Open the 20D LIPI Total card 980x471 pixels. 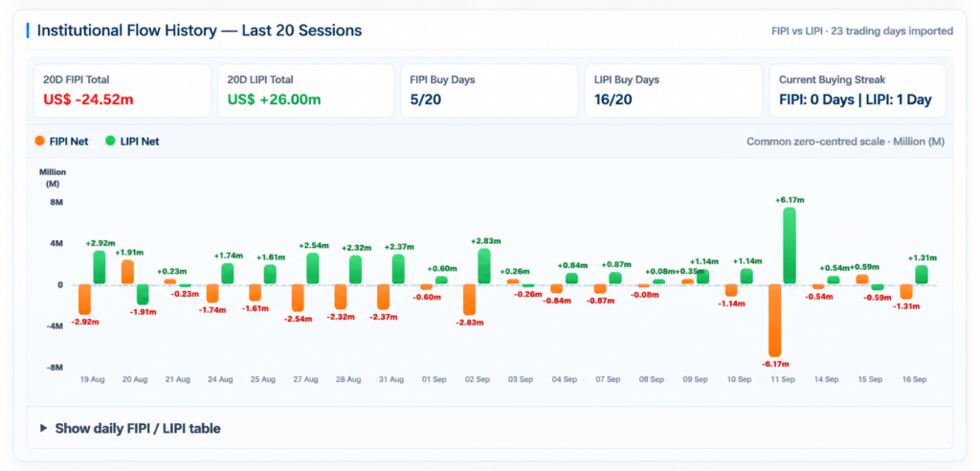pyautogui.click(x=305, y=91)
